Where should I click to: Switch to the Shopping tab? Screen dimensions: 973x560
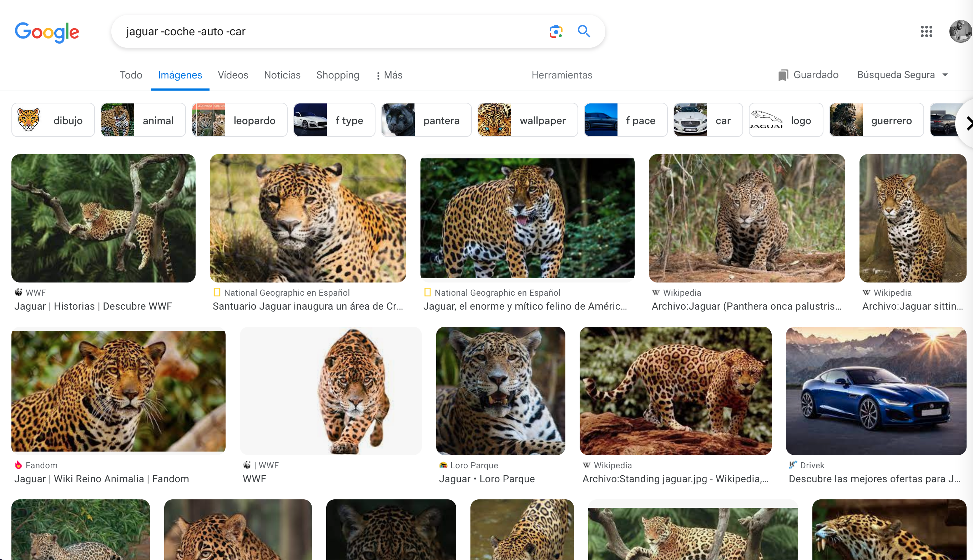coord(338,75)
